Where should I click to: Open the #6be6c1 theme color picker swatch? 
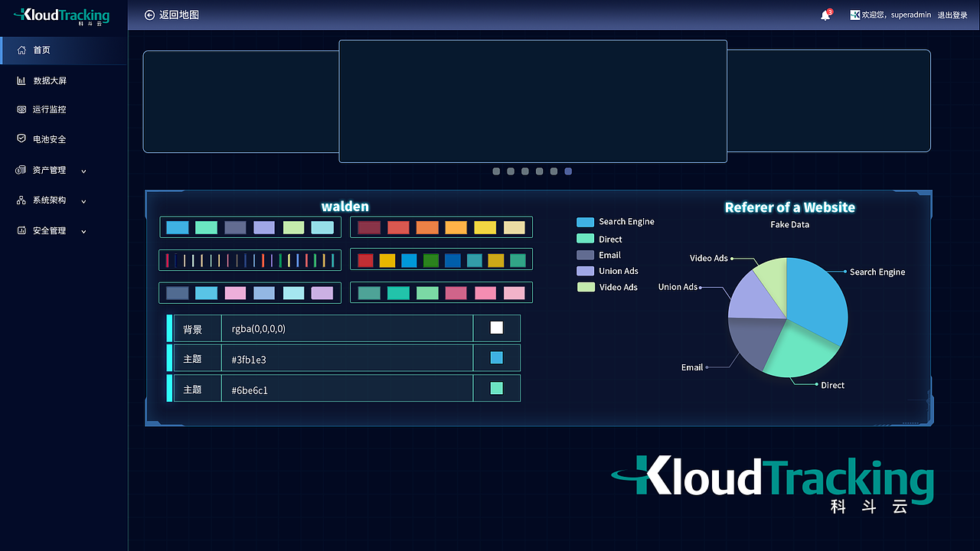(497, 388)
